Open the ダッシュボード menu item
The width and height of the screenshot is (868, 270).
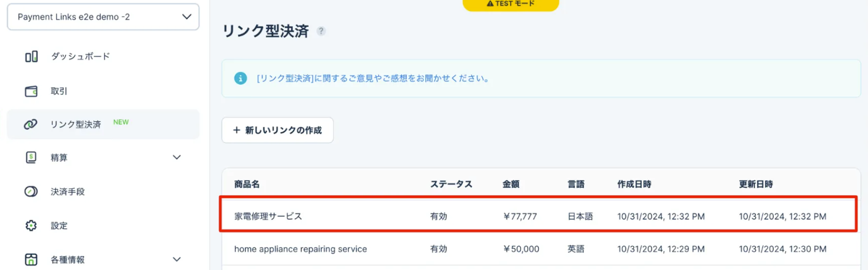80,57
